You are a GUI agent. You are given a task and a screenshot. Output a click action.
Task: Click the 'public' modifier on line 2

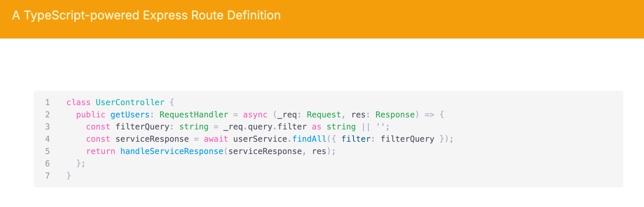pos(91,115)
